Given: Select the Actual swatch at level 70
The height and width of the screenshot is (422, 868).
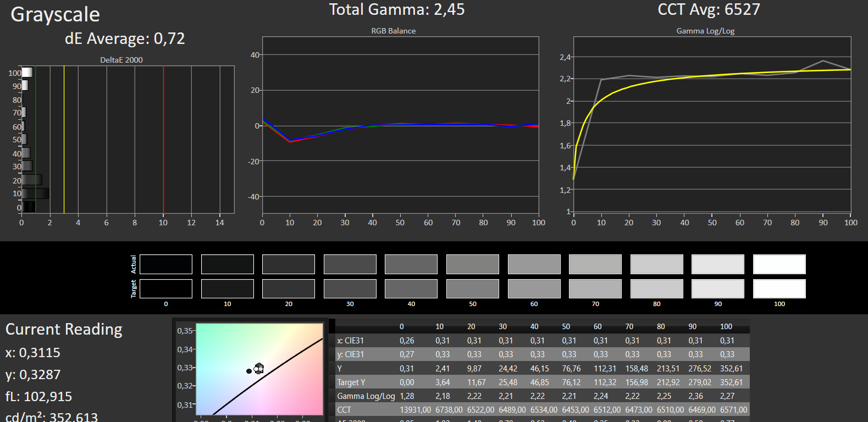Looking at the screenshot, I should 595,264.
